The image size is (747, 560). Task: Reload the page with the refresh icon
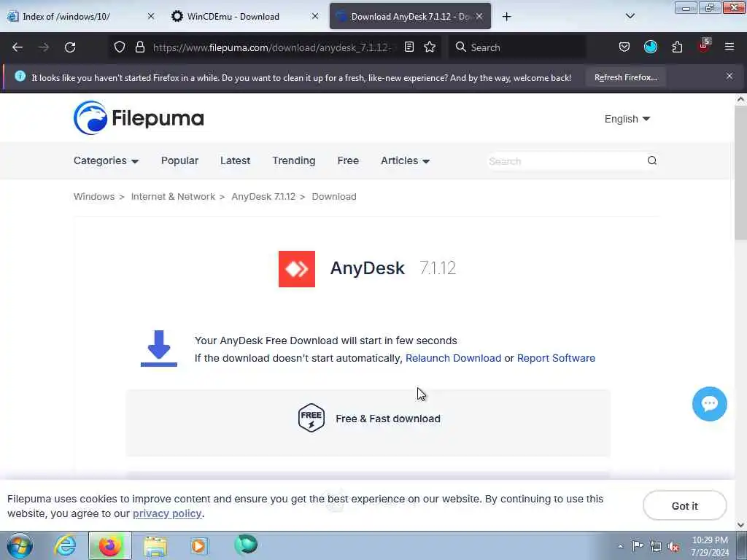coord(70,47)
